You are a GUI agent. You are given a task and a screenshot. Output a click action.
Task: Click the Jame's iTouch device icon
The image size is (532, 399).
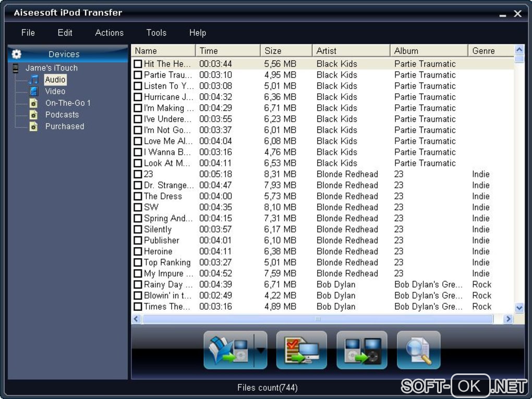click(16, 68)
